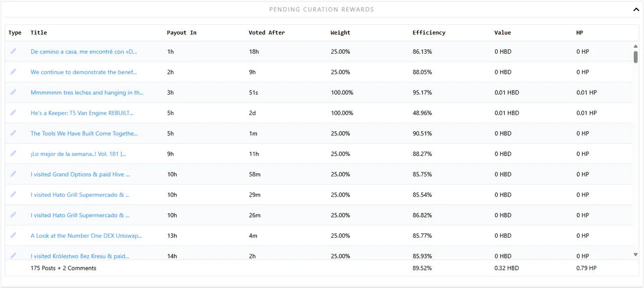Image resolution: width=644 pixels, height=288 pixels.
Task: Collapse the Pending Curation Rewards panel
Action: click(636, 9)
